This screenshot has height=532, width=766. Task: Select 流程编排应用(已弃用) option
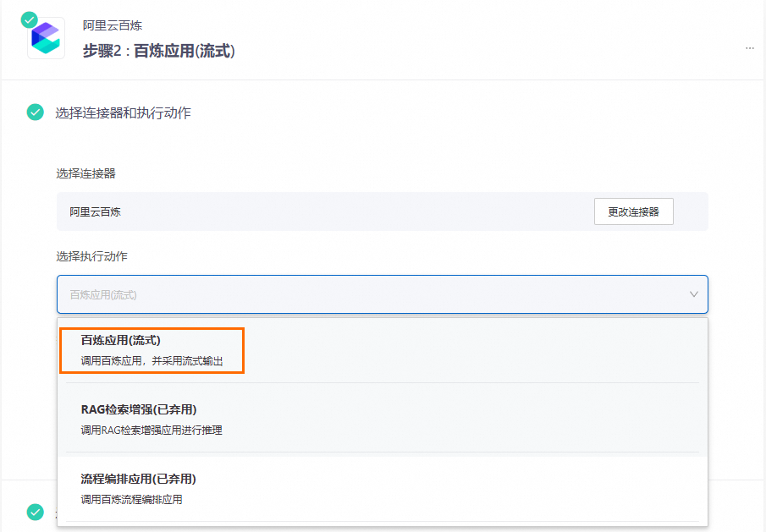pos(383,489)
